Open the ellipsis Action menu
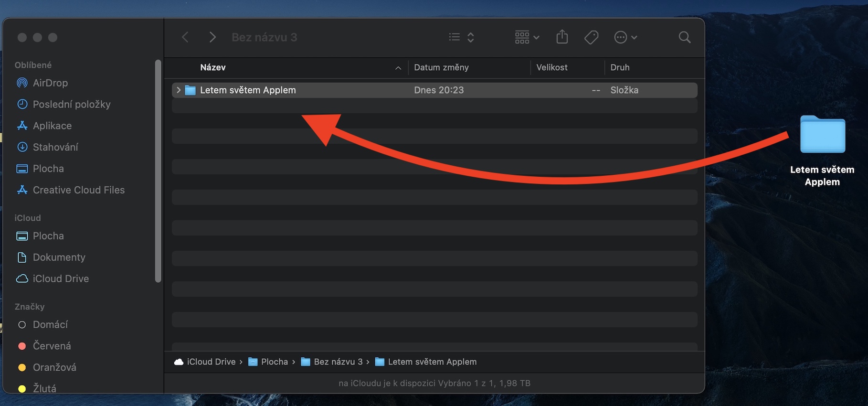 625,37
